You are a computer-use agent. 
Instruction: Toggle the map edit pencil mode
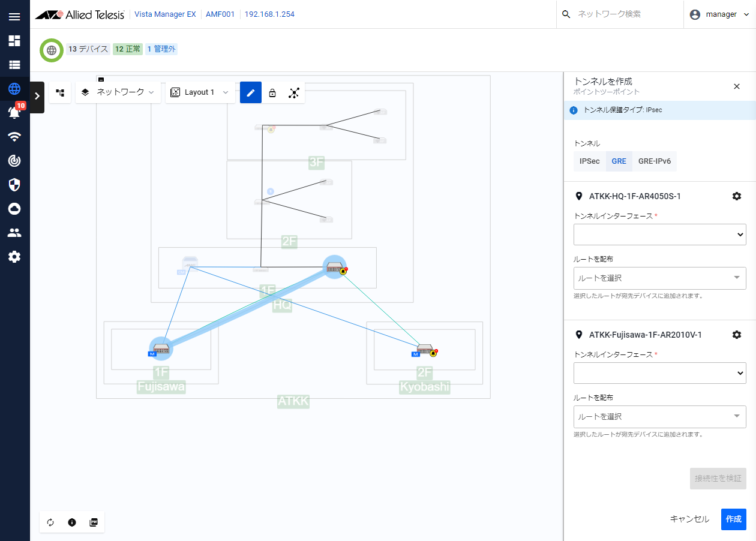[251, 93]
